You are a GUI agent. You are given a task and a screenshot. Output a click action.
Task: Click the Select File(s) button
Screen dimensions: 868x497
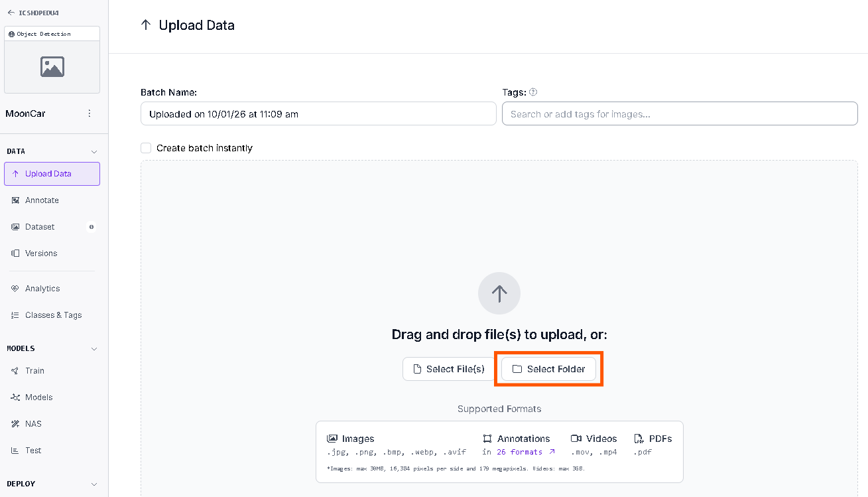(x=449, y=369)
